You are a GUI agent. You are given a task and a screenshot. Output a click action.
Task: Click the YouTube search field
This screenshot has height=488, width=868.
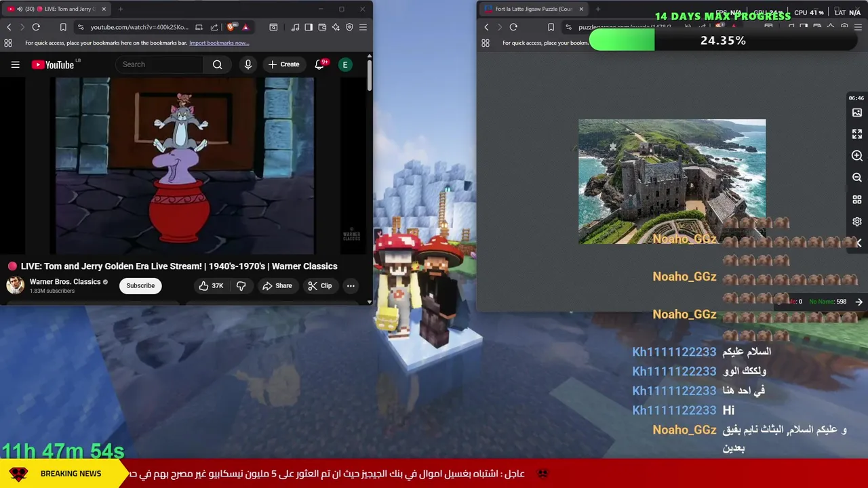(x=159, y=64)
